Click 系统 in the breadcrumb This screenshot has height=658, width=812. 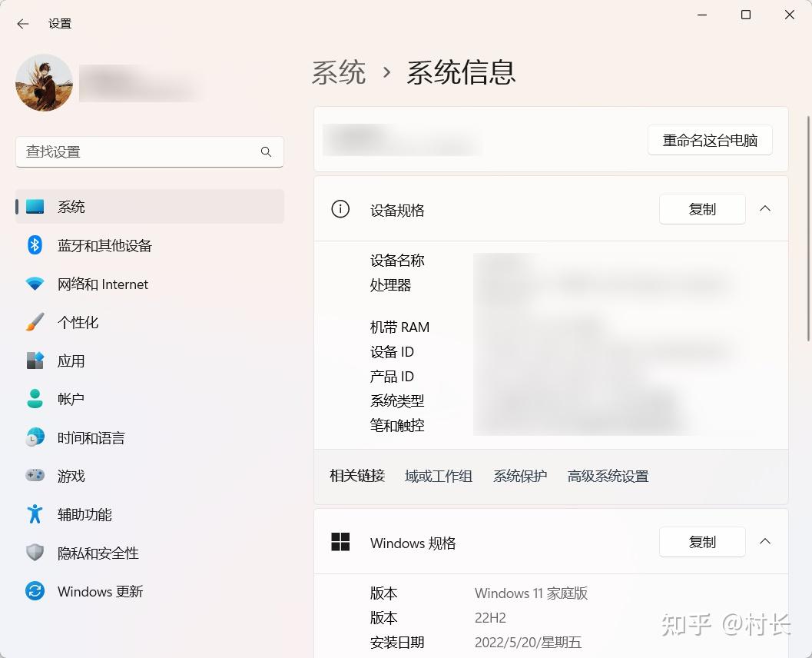(x=339, y=72)
